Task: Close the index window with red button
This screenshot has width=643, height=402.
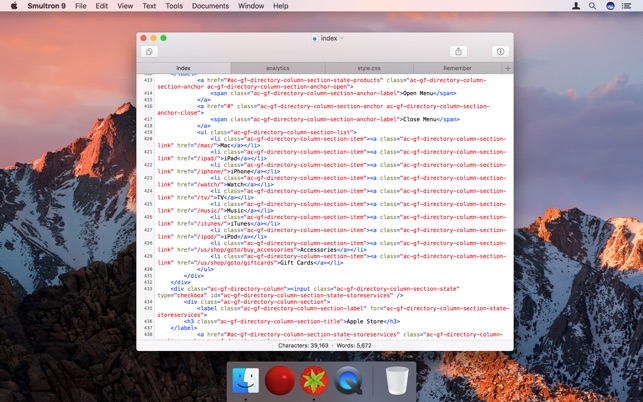Action: pyautogui.click(x=143, y=38)
